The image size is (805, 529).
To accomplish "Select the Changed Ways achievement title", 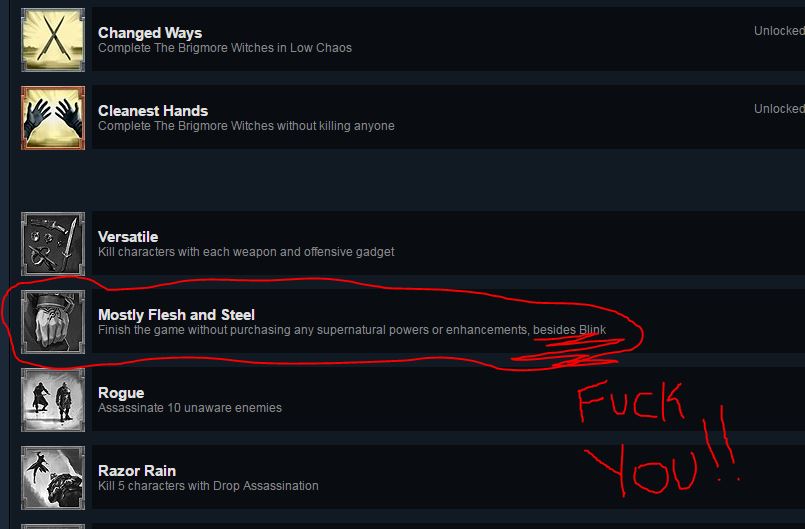I will [x=150, y=33].
